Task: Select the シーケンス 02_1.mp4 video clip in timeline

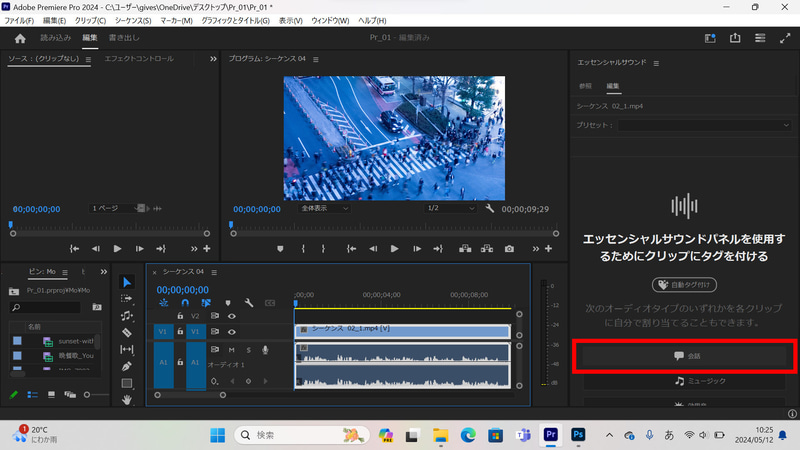Action: (402, 331)
